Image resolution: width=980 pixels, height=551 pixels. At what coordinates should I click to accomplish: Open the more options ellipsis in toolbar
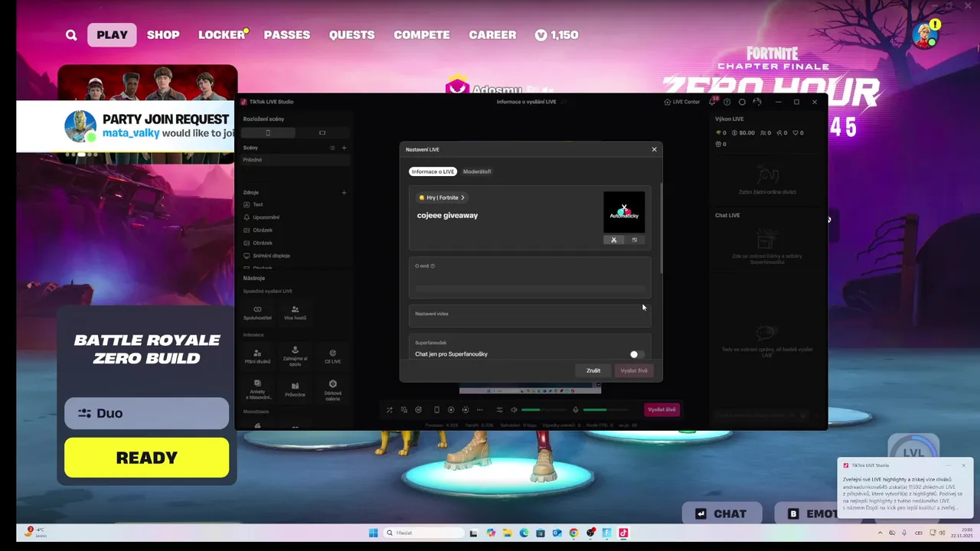(480, 410)
